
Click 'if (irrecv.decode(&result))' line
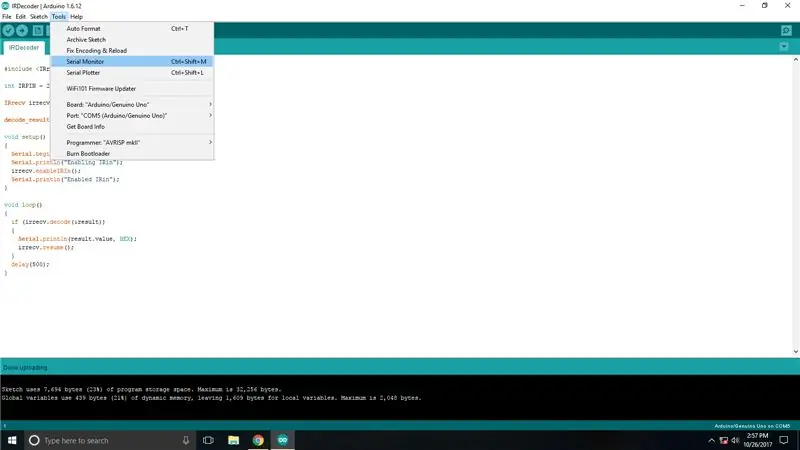58,222
